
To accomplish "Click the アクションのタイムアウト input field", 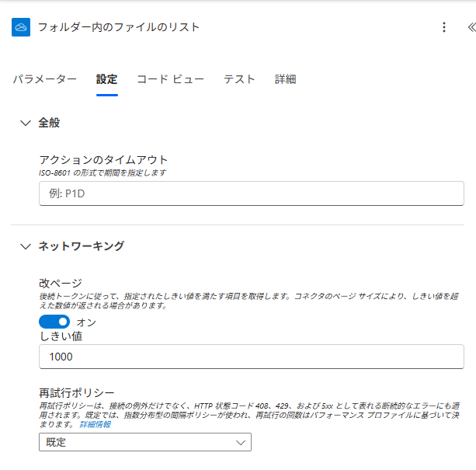I will (x=251, y=193).
